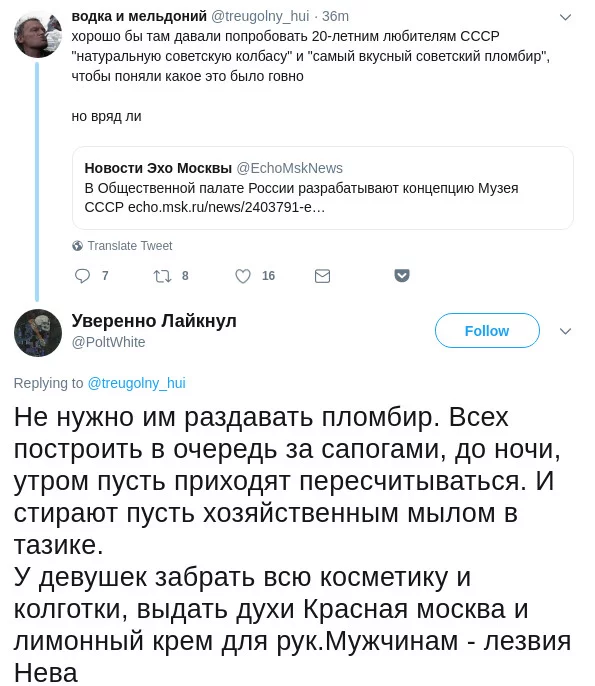595x686 pixels.
Task: Translate the tweet via Translate Tweet link
Action: (130, 246)
